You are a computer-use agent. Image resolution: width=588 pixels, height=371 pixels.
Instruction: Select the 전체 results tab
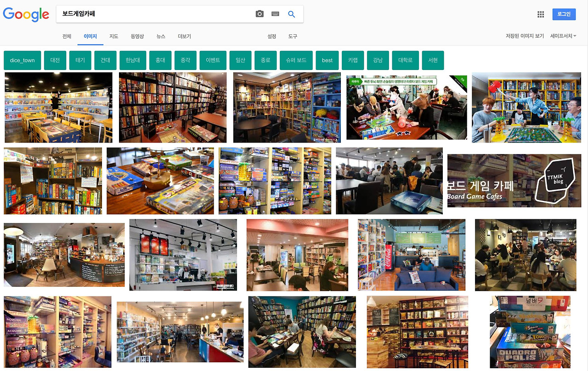pyautogui.click(x=67, y=36)
